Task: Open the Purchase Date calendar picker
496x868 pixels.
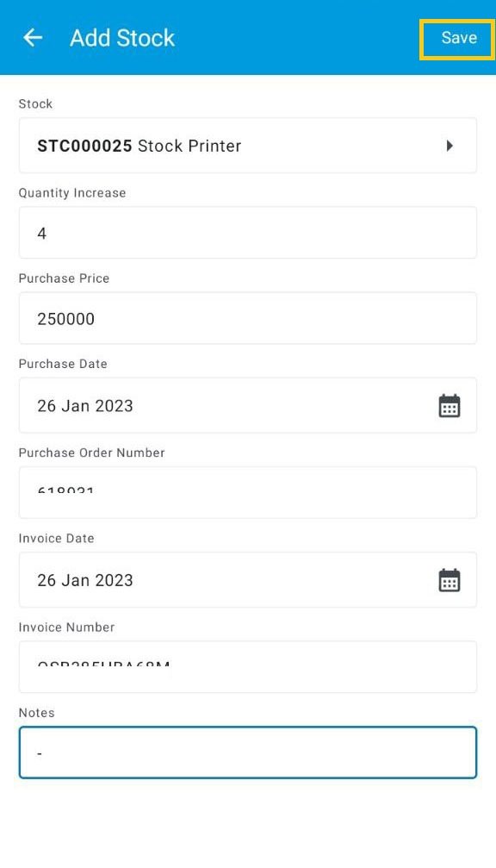Action: click(x=449, y=405)
